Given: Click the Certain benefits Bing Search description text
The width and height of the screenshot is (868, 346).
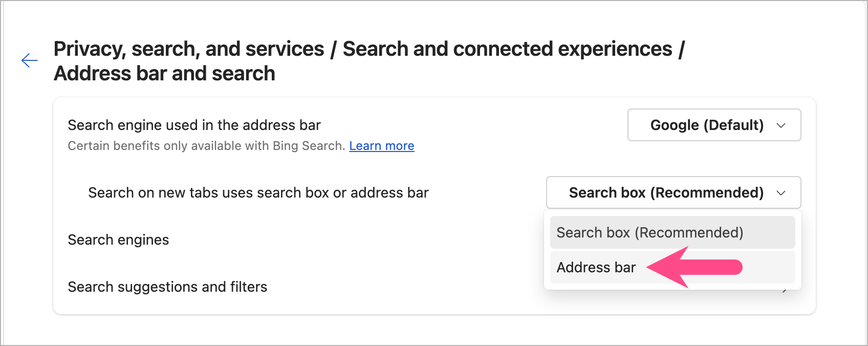Looking at the screenshot, I should click(x=206, y=146).
